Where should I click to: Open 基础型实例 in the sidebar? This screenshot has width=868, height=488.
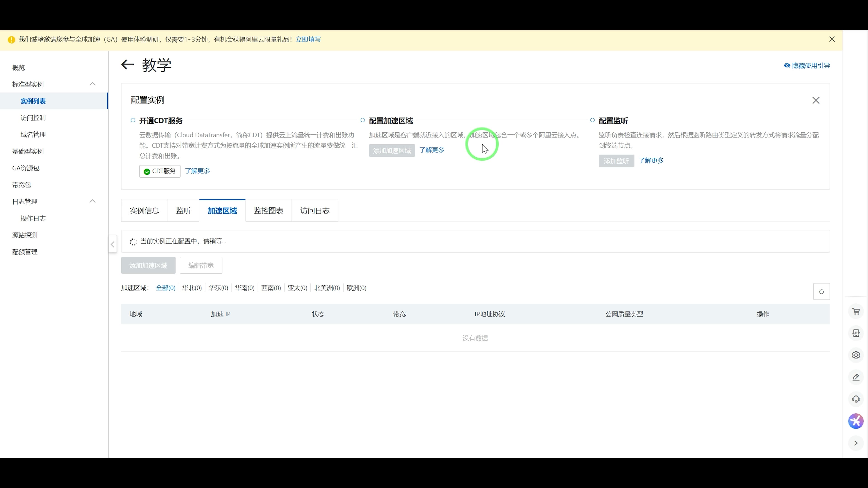tap(28, 151)
